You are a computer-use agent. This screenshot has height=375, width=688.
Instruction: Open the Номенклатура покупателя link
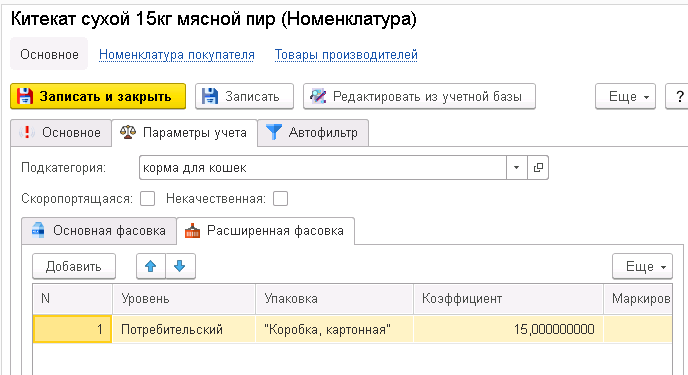point(177,55)
